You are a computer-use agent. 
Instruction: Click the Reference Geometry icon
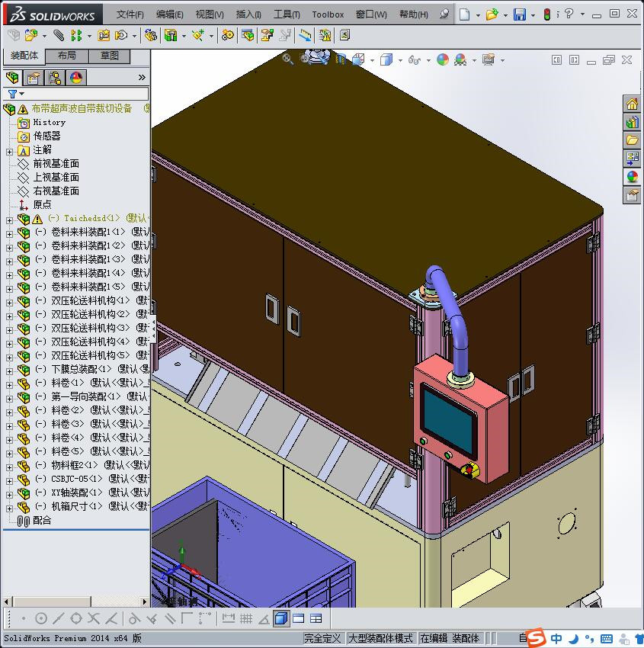pos(199,36)
